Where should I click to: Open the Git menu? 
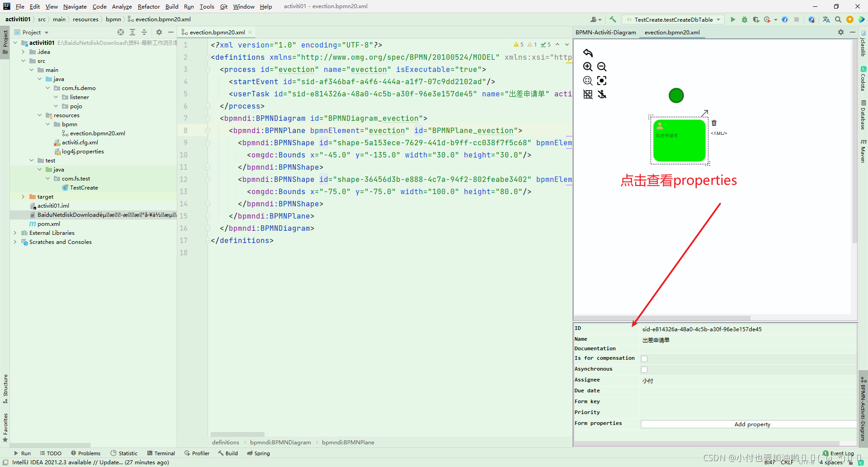pos(224,6)
